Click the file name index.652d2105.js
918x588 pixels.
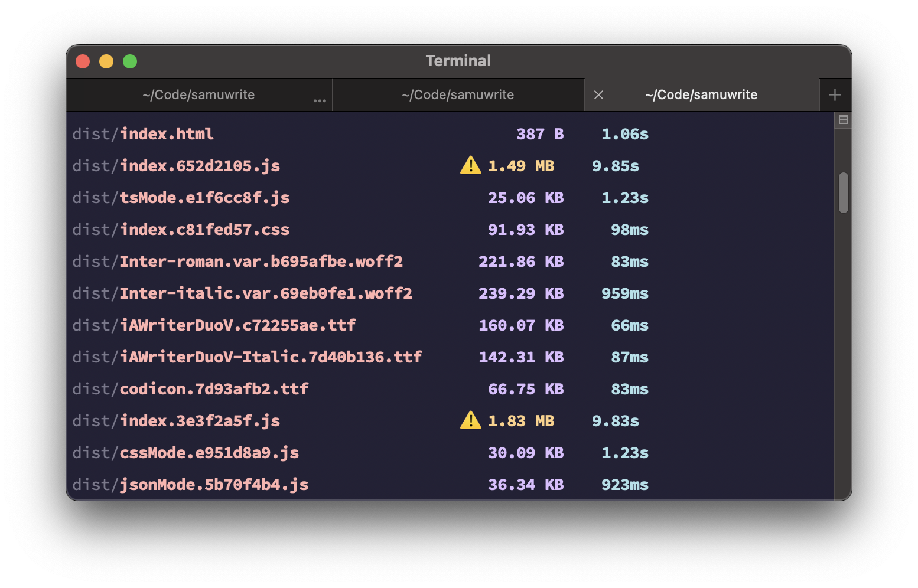pyautogui.click(x=200, y=166)
